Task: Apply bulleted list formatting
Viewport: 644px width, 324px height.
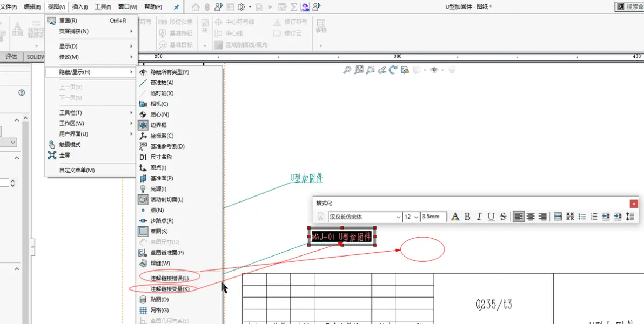Action: (x=581, y=217)
